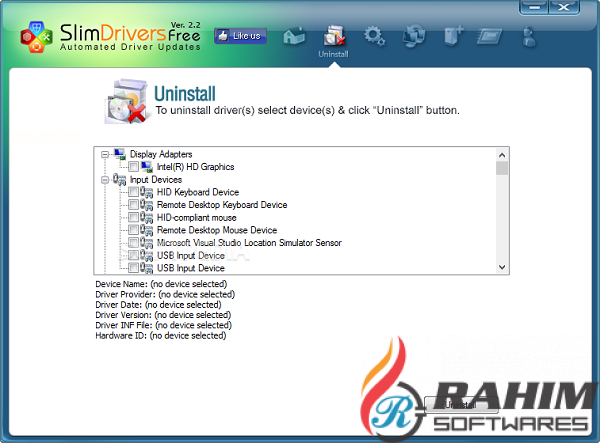This screenshot has width=600, height=443.
Task: Collapse the Input Devices tree node
Action: 105,180
